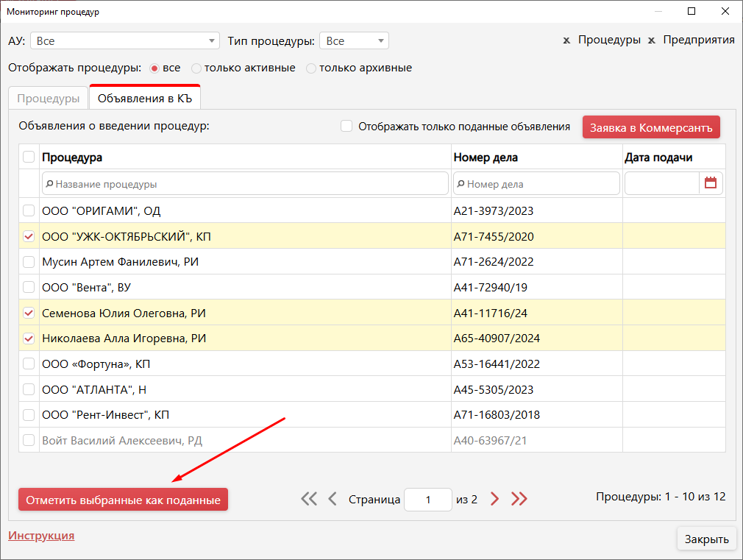The height and width of the screenshot is (560, 743).
Task: Close the window with title bar X
Action: coord(725,11)
